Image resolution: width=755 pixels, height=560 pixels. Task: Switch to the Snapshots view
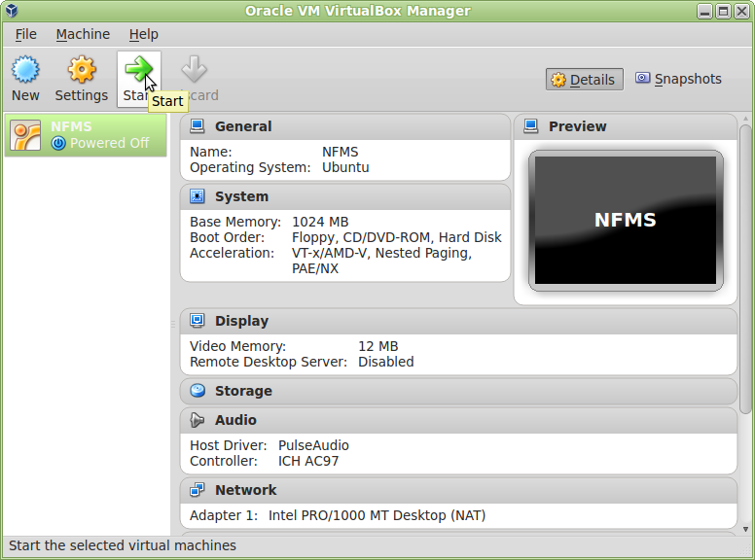[678, 79]
